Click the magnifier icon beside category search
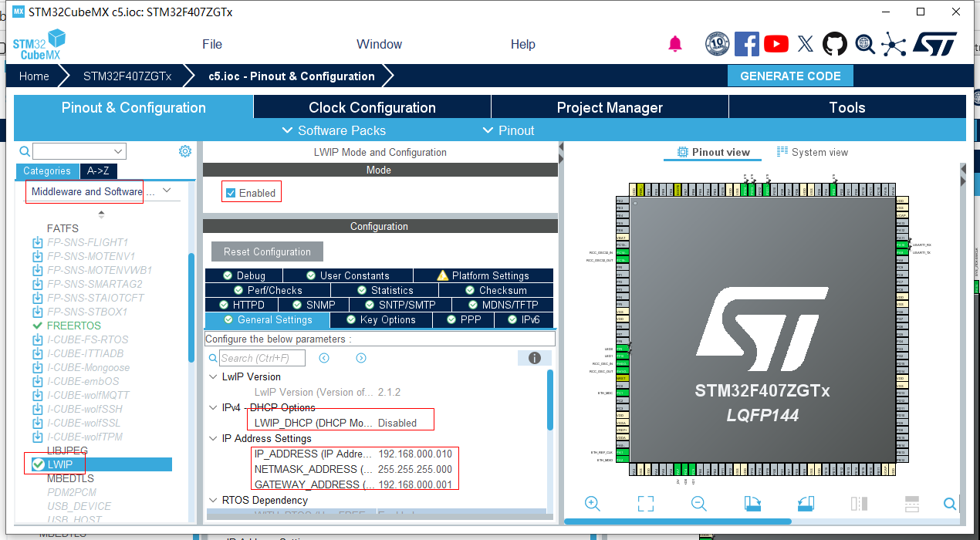The width and height of the screenshot is (980, 540). (x=25, y=151)
